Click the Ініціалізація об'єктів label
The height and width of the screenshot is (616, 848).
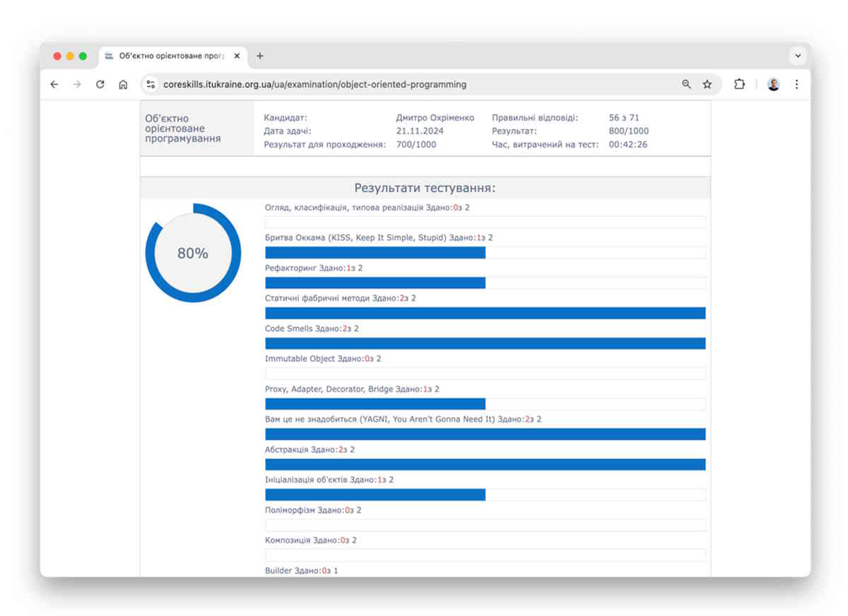click(329, 480)
